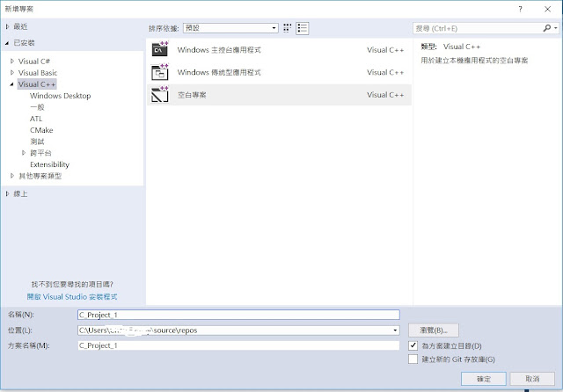563x392 pixels.
Task: Click the Browse (瀏覽) button
Action: click(x=434, y=330)
